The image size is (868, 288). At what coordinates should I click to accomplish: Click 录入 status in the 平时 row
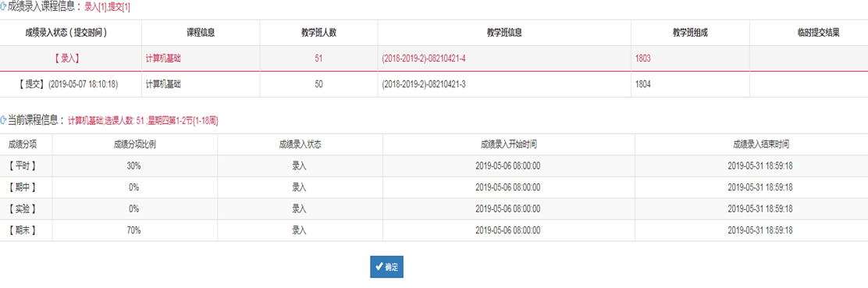point(300,166)
